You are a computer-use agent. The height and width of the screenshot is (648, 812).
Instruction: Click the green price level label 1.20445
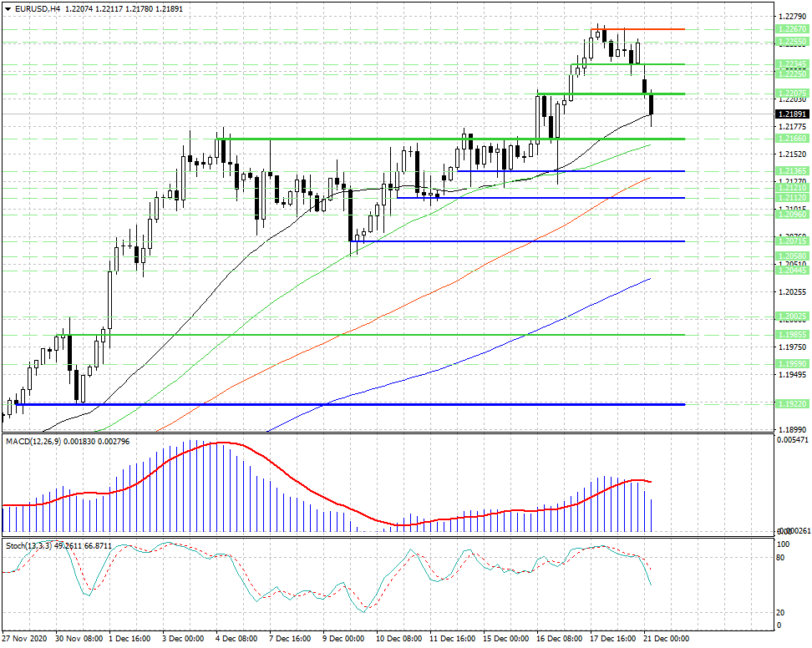792,271
